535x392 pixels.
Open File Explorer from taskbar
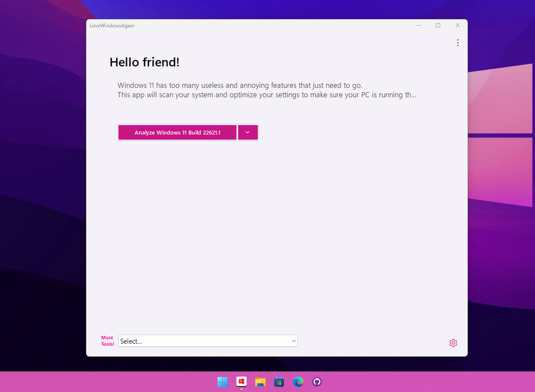pyautogui.click(x=260, y=382)
